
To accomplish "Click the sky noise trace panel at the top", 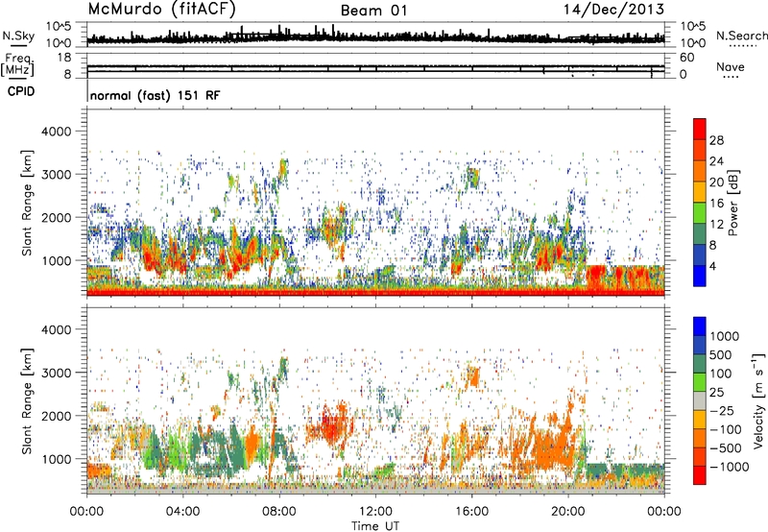I will 375,36.
